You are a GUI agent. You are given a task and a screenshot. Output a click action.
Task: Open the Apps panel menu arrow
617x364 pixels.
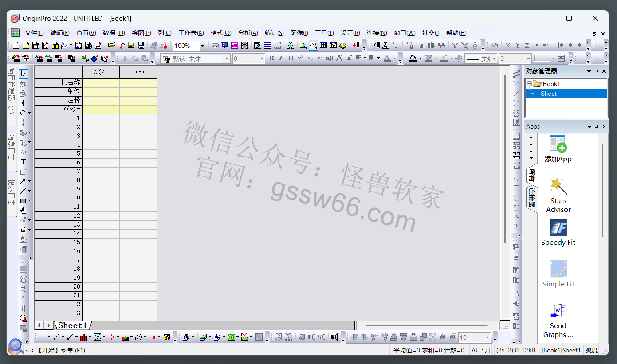point(589,127)
